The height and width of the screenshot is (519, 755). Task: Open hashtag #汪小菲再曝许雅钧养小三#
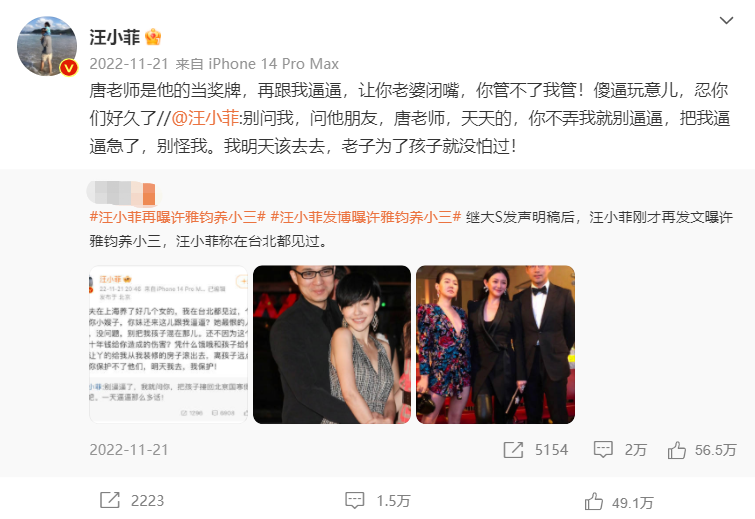tap(178, 217)
